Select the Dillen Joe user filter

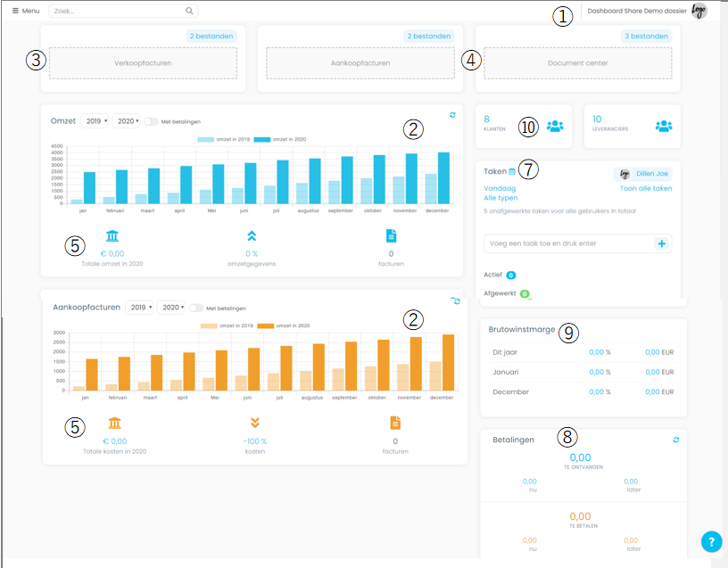(x=642, y=174)
